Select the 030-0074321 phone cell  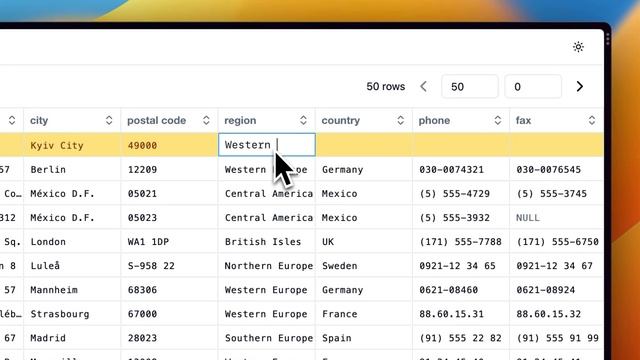tap(461, 169)
